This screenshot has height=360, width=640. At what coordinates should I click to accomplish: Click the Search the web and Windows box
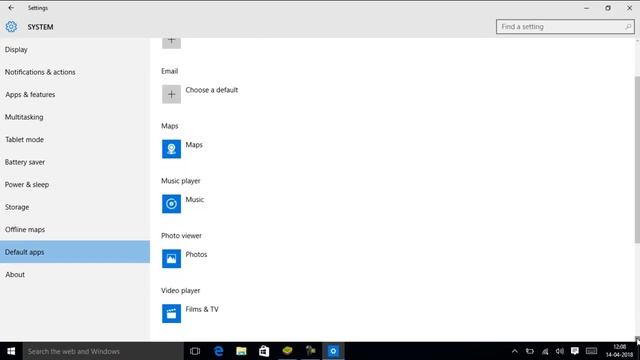(x=103, y=351)
